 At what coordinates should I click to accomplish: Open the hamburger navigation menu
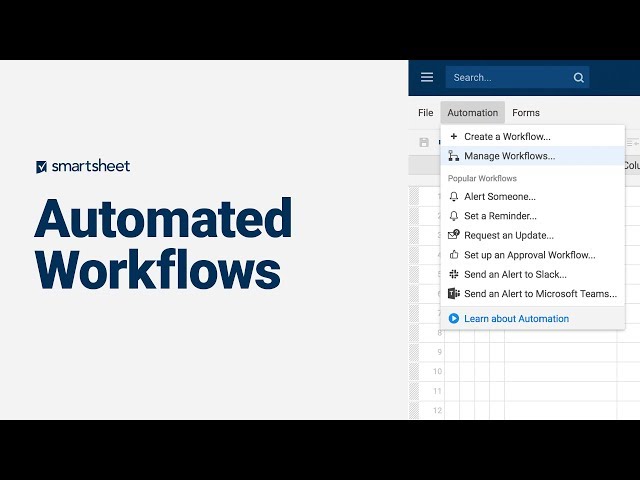(427, 77)
